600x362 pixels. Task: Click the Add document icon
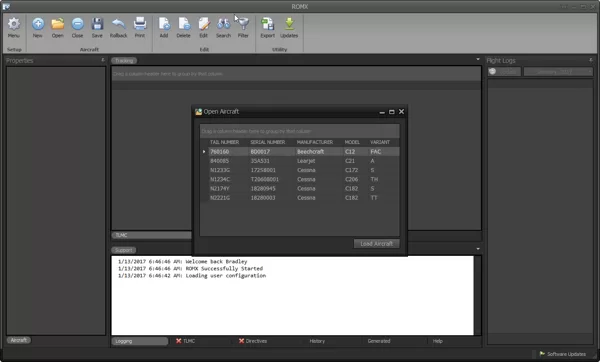pos(164,24)
